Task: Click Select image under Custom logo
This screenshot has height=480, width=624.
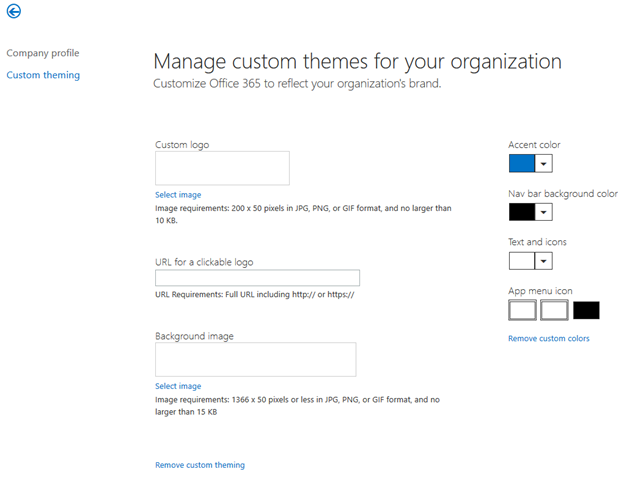Action: [x=178, y=194]
